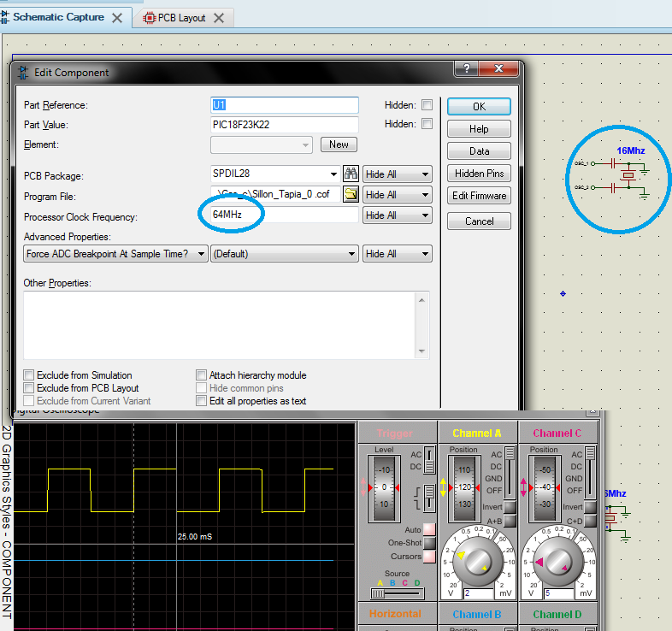Click the Channel C volts-per-division knob

tap(558, 562)
